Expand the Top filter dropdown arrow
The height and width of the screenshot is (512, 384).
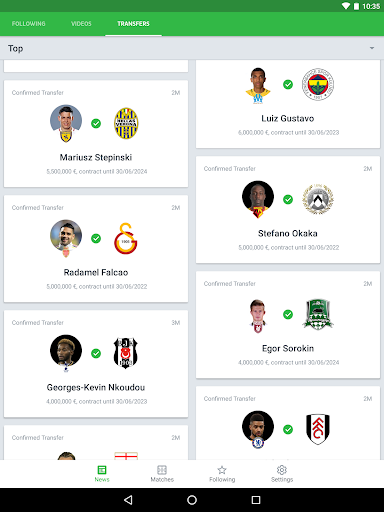(x=372, y=48)
